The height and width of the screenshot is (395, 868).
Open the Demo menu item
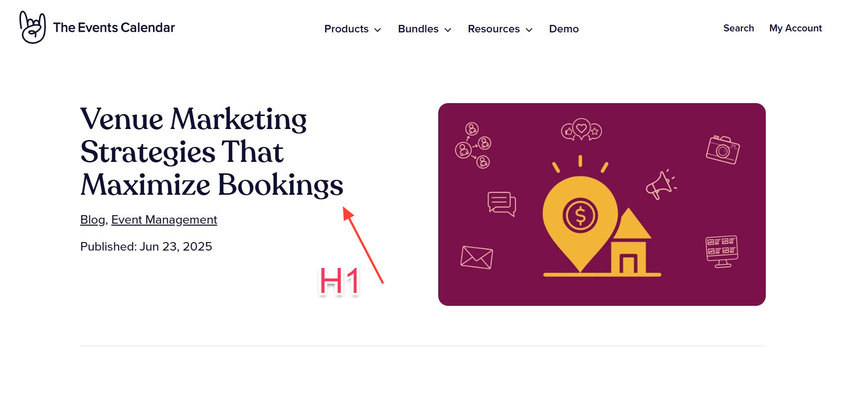click(563, 29)
